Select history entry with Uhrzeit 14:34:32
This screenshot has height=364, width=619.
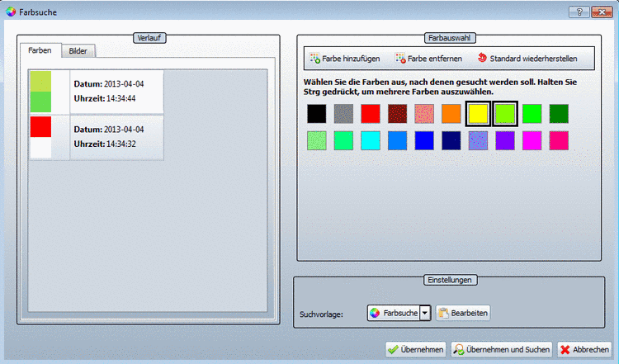[97, 137]
